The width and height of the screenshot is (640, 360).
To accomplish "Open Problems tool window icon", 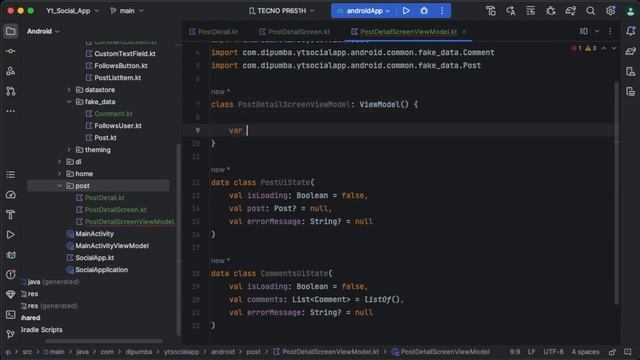I will 11,275.
